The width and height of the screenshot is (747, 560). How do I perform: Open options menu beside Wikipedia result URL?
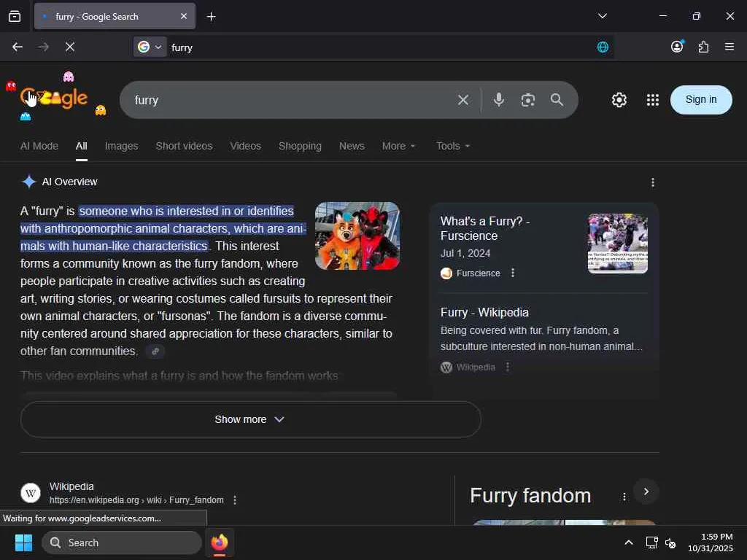tap(235, 500)
